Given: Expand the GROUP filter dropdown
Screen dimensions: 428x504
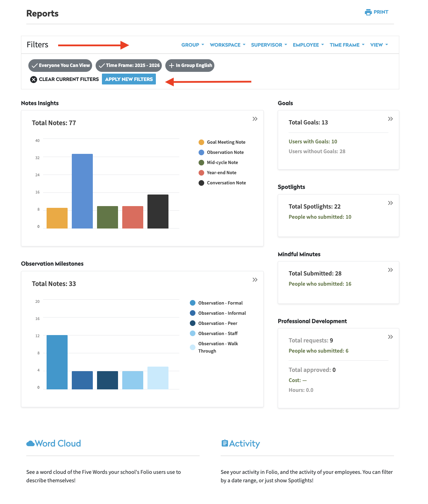Looking at the screenshot, I should (x=193, y=45).
